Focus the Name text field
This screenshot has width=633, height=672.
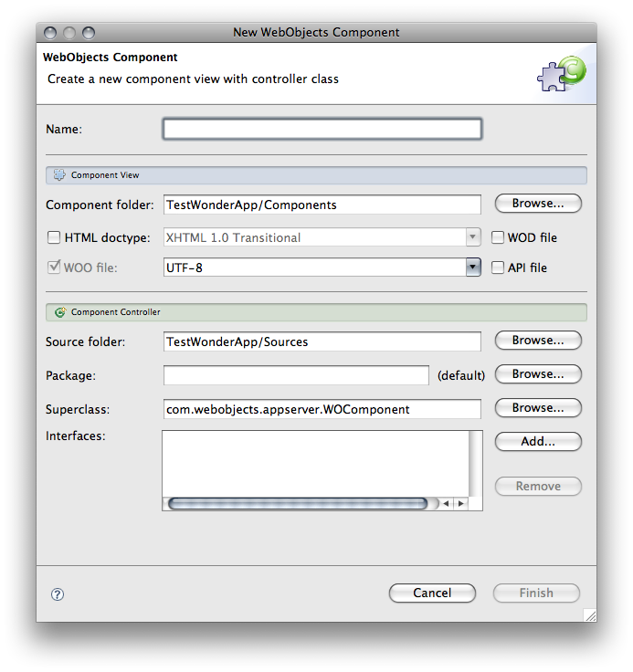[322, 129]
